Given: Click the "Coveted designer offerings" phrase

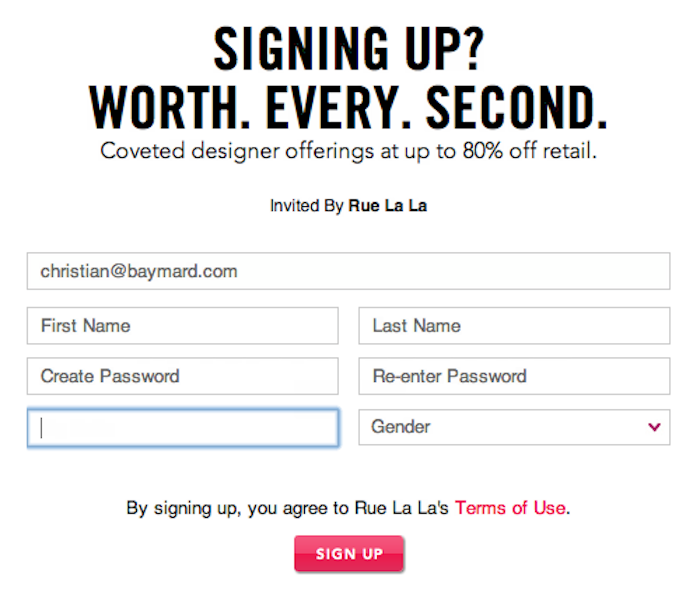Looking at the screenshot, I should point(237,151).
